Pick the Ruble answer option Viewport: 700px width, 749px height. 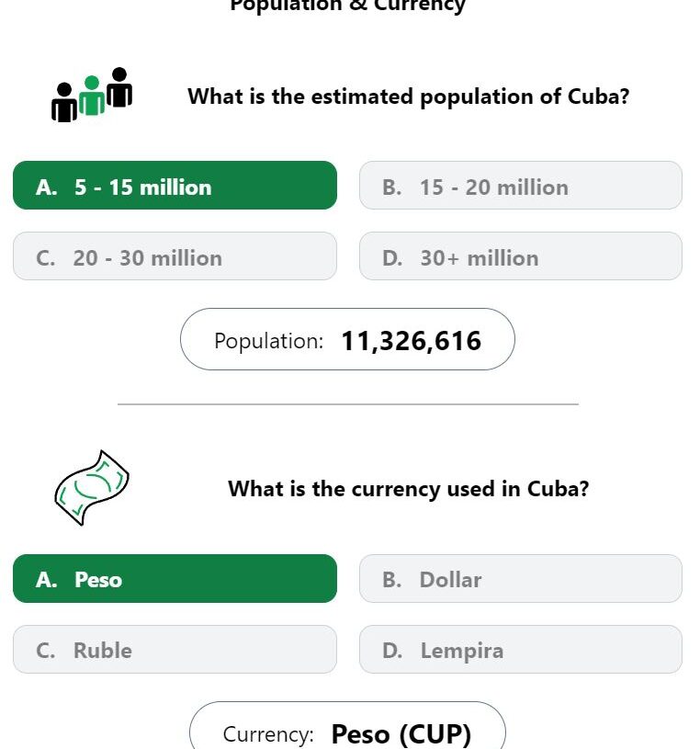tap(175, 649)
